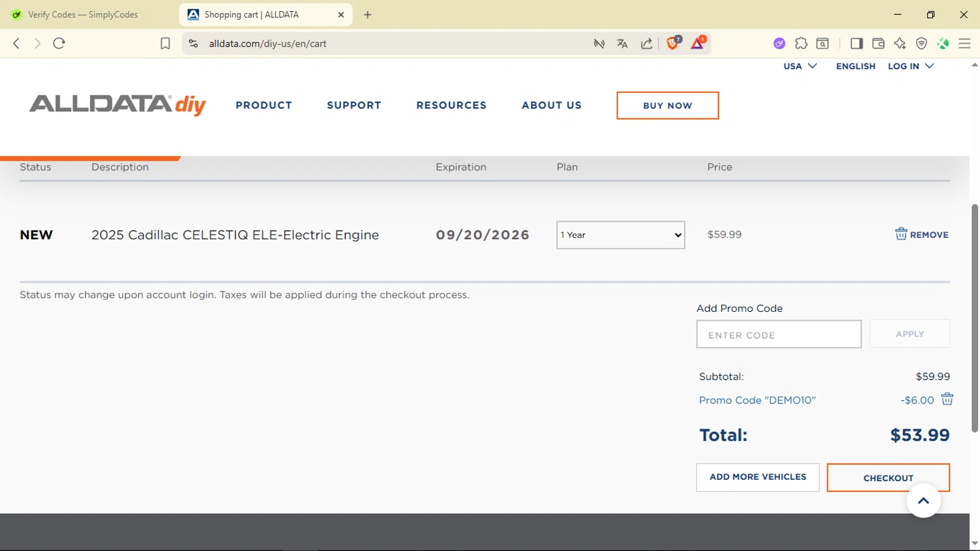Viewport: 980px width, 551px height.
Task: Click the Promo Code "DEMO10" text
Action: 757,400
